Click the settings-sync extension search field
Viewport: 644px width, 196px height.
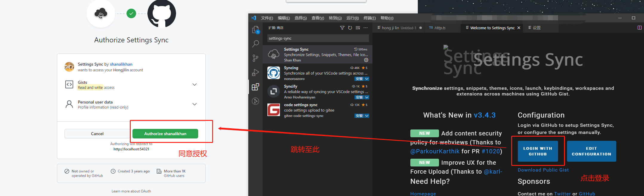click(x=318, y=38)
